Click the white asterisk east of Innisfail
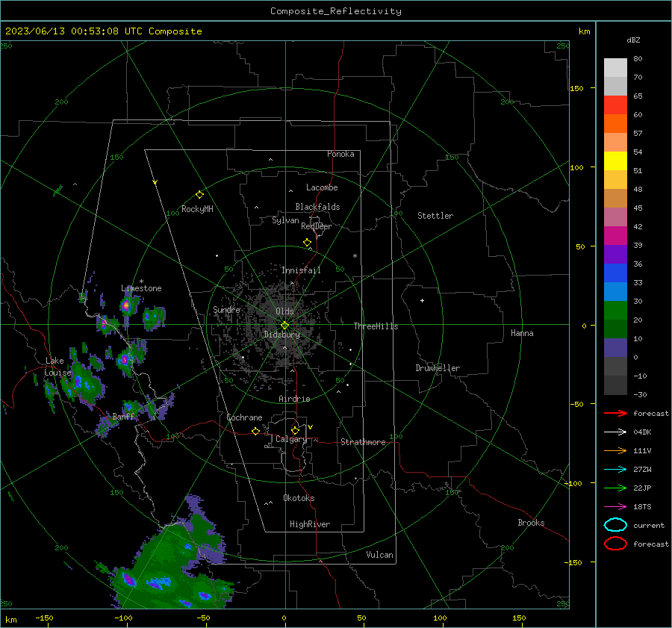 pyautogui.click(x=355, y=256)
